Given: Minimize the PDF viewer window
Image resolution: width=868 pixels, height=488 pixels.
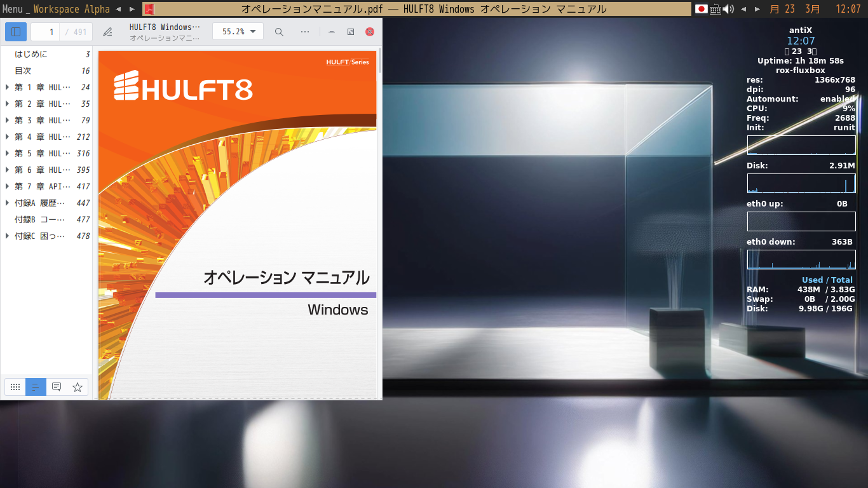Looking at the screenshot, I should click(x=332, y=32).
